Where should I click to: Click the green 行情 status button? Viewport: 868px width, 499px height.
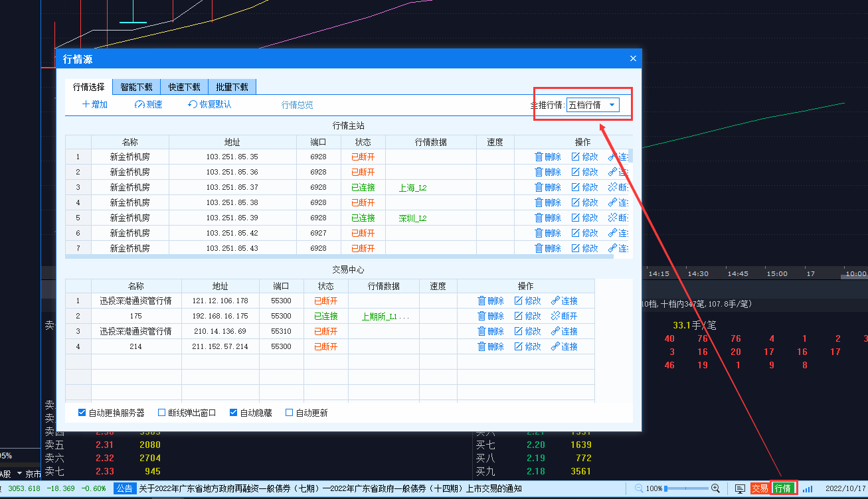coord(783,489)
